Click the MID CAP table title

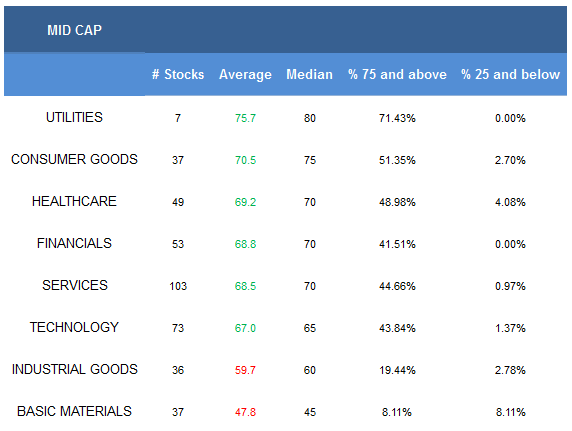click(x=74, y=30)
